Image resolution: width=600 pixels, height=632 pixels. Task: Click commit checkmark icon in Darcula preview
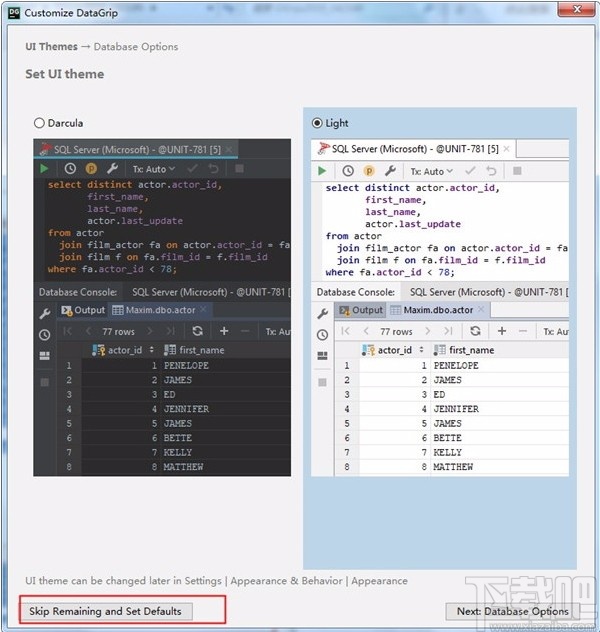(193, 168)
